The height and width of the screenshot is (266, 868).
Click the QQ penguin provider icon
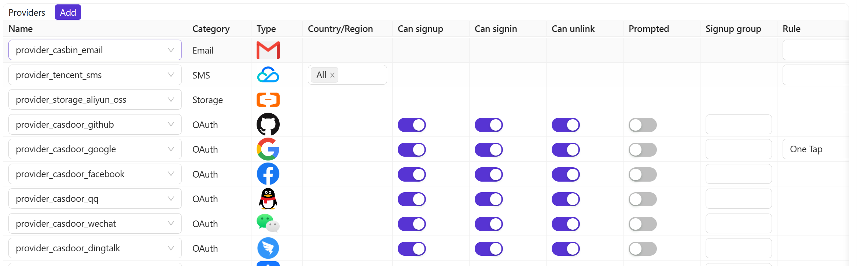(268, 198)
